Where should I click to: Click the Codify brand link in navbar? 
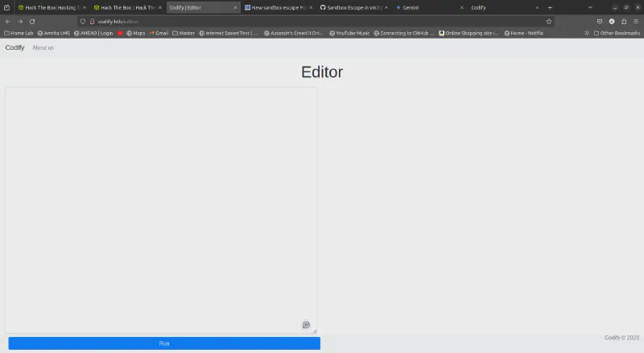pyautogui.click(x=14, y=48)
